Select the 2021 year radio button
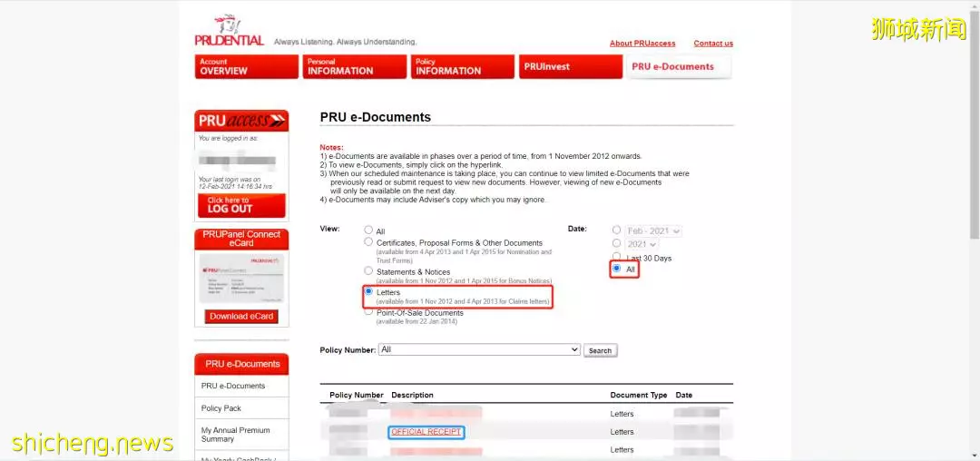The image size is (980, 461). tap(616, 243)
